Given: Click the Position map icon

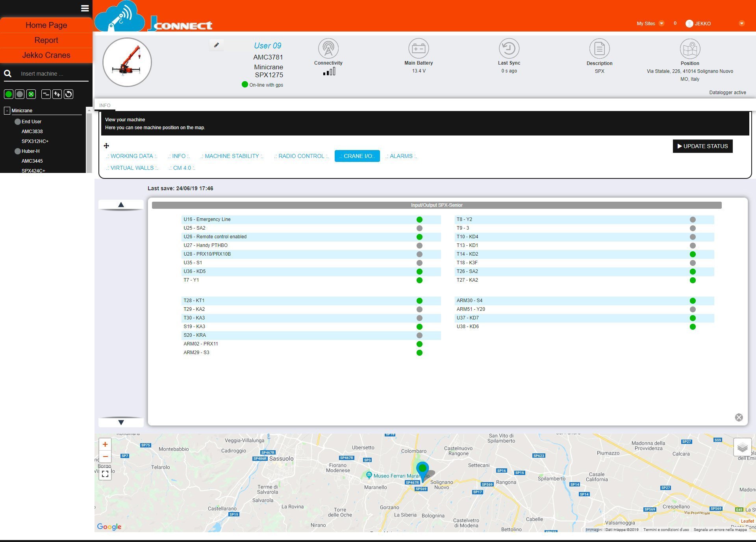Looking at the screenshot, I should point(689,49).
